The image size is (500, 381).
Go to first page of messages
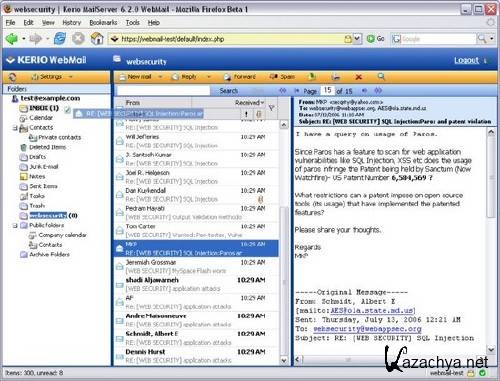[x=283, y=91]
